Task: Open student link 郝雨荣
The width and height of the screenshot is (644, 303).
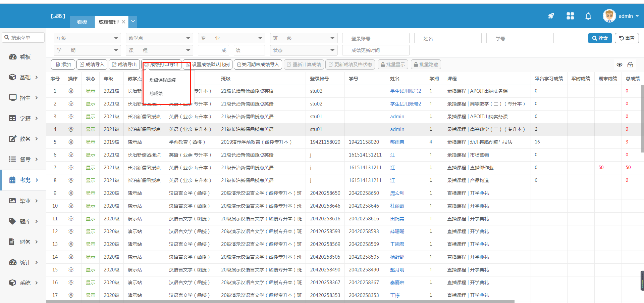Action: [397, 142]
